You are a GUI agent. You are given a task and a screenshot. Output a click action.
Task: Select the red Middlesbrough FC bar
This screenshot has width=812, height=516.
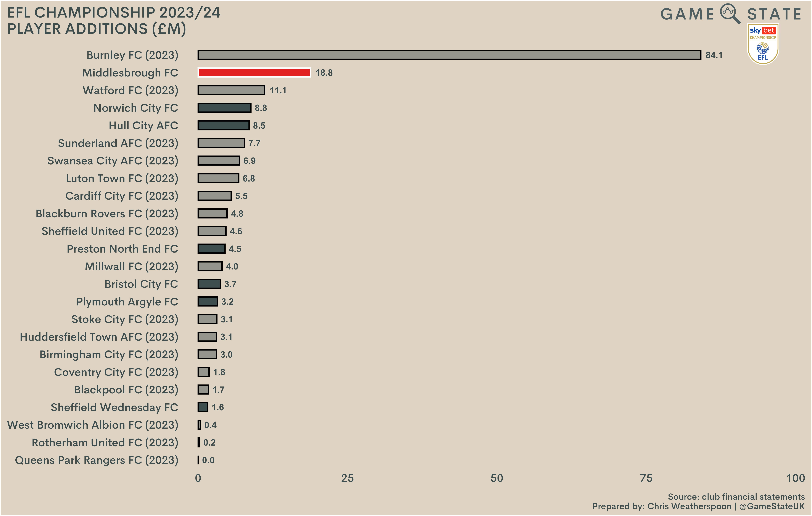tap(254, 73)
